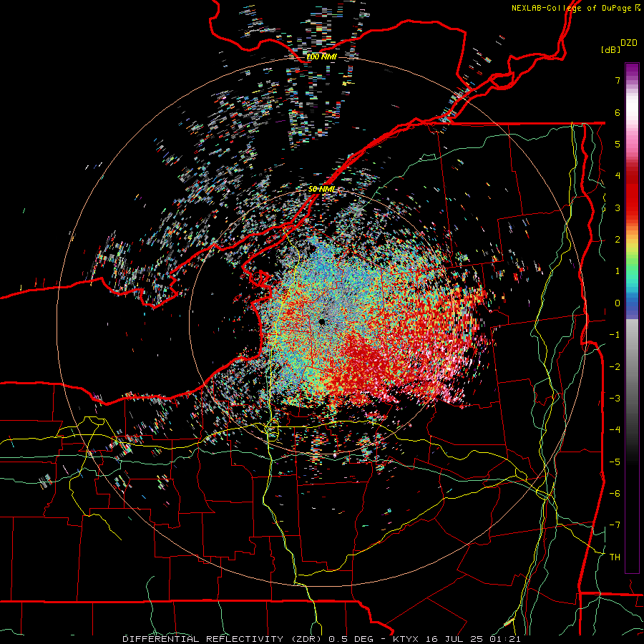Click the 6 value on color scale
Screen dimensions: 644x644
coord(618,112)
